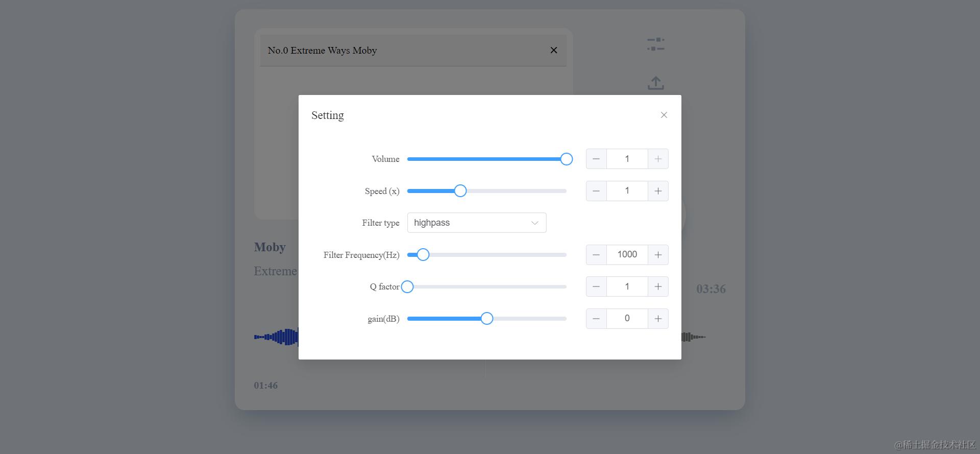Open the equalizer settings icon

[656, 44]
